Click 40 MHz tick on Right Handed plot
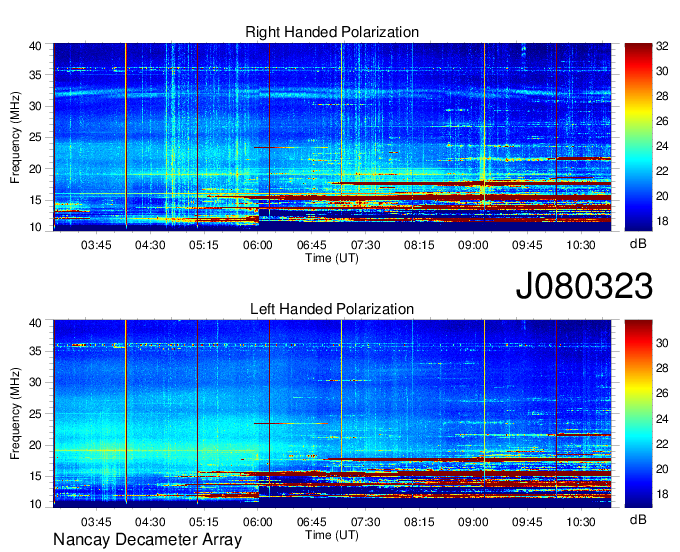The height and width of the screenshot is (552, 680). [x=36, y=46]
